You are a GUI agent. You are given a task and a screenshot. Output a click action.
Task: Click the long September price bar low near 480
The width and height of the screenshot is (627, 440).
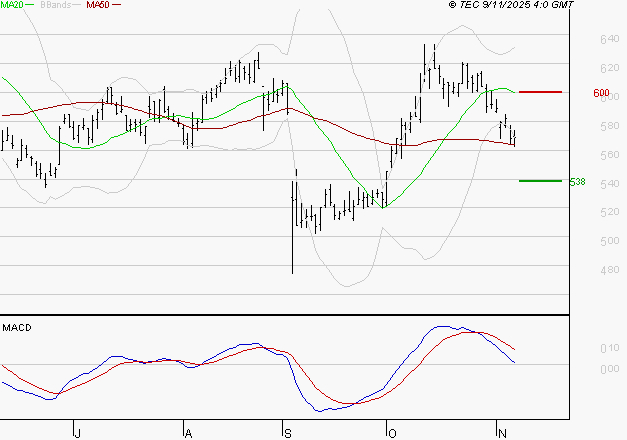coord(293,228)
